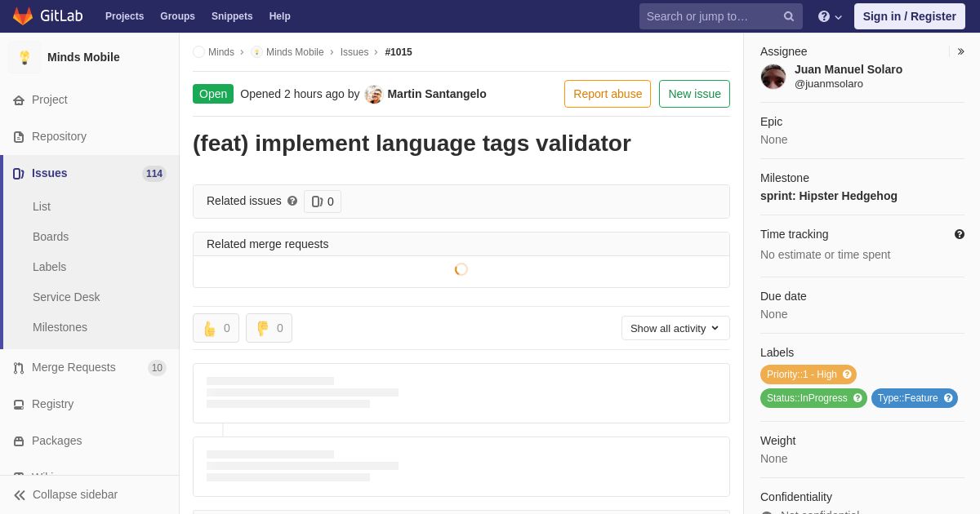Click the Minds Mobile project title
Viewport: 980px width, 514px height.
pyautogui.click(x=83, y=57)
